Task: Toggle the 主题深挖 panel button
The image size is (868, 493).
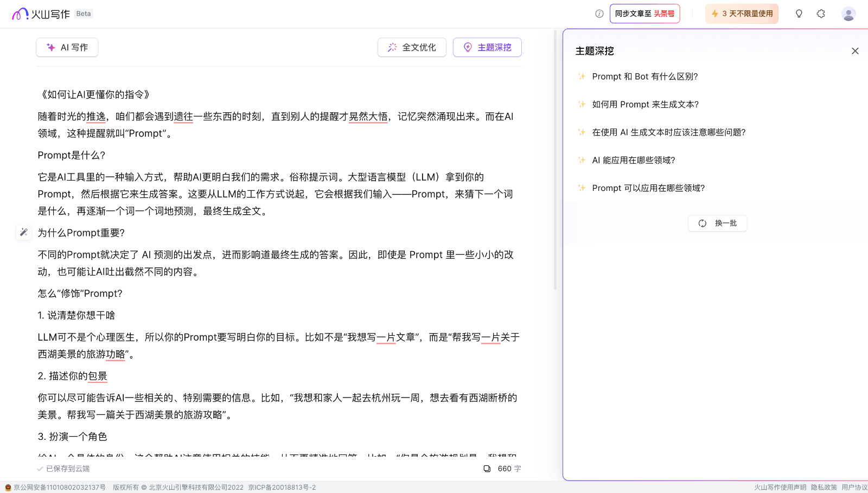Action: click(487, 47)
